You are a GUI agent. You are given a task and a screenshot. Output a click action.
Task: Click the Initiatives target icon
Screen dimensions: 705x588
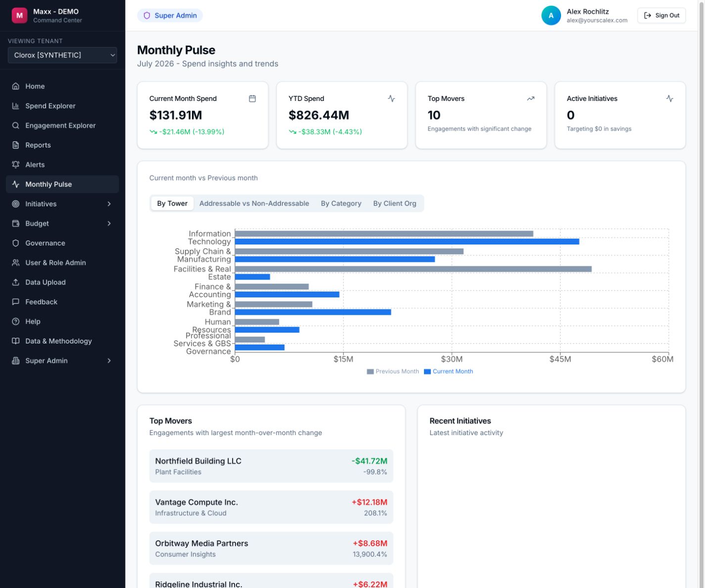click(x=16, y=204)
